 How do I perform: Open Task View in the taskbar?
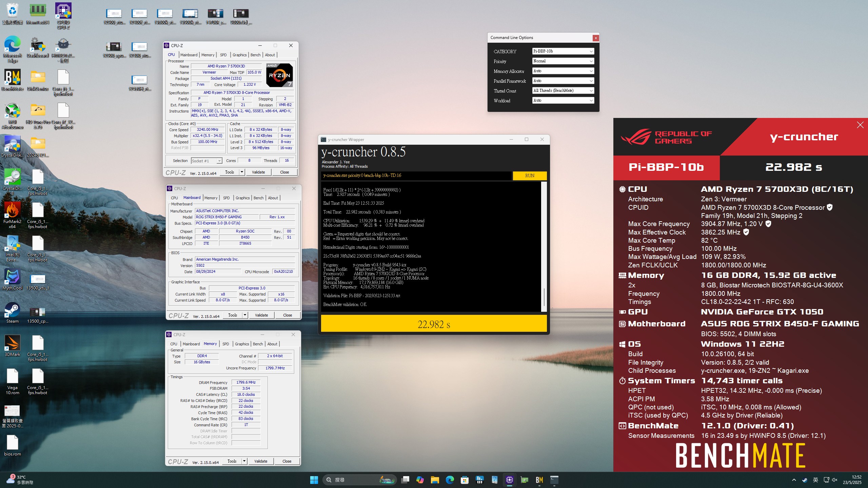pyautogui.click(x=405, y=480)
